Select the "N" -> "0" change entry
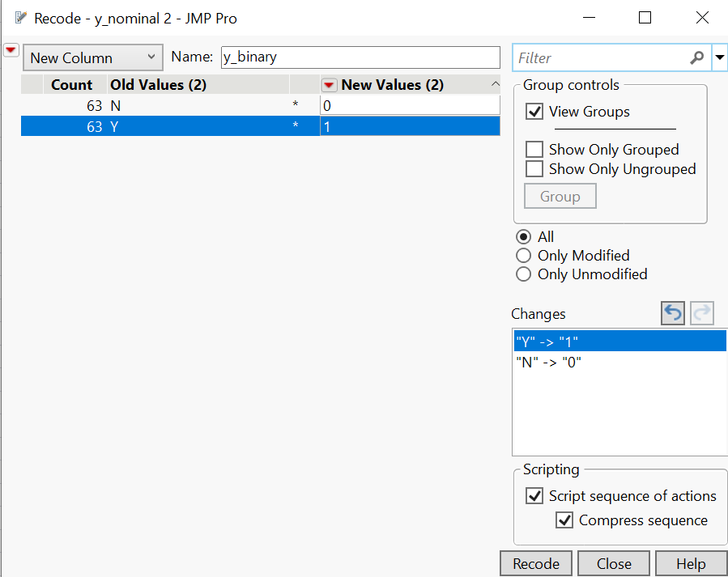The height and width of the screenshot is (577, 728). pyautogui.click(x=548, y=363)
